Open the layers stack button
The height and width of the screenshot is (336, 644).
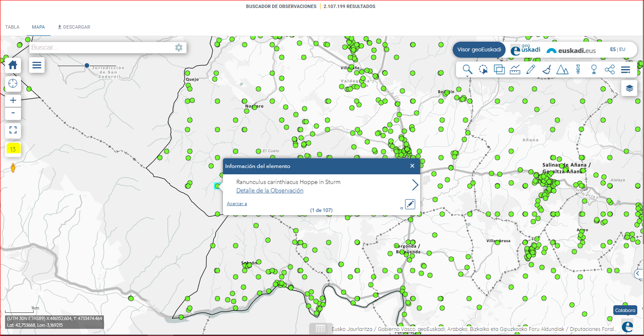[629, 88]
